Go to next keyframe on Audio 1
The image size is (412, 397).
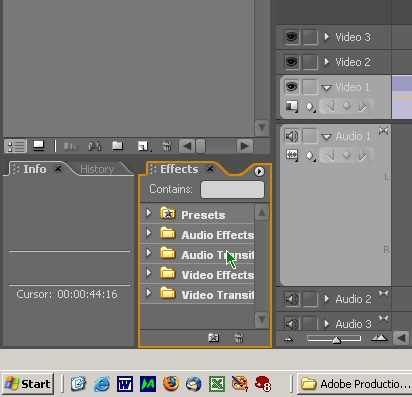tap(363, 155)
